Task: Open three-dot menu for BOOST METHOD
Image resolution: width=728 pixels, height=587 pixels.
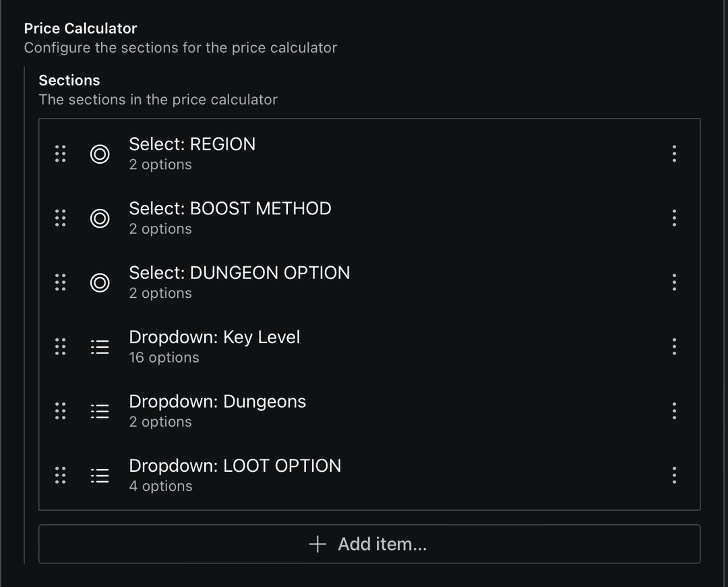Action: click(674, 218)
